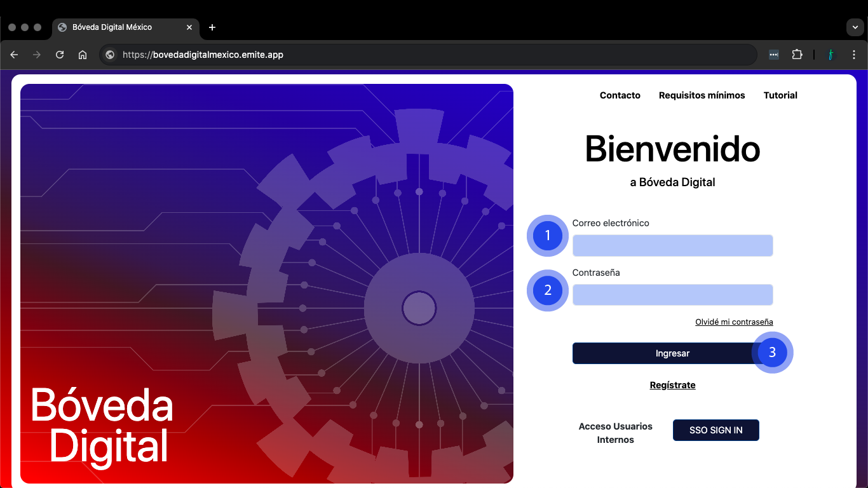Image resolution: width=868 pixels, height=488 pixels.
Task: Open a new tab with plus icon
Action: click(x=212, y=27)
